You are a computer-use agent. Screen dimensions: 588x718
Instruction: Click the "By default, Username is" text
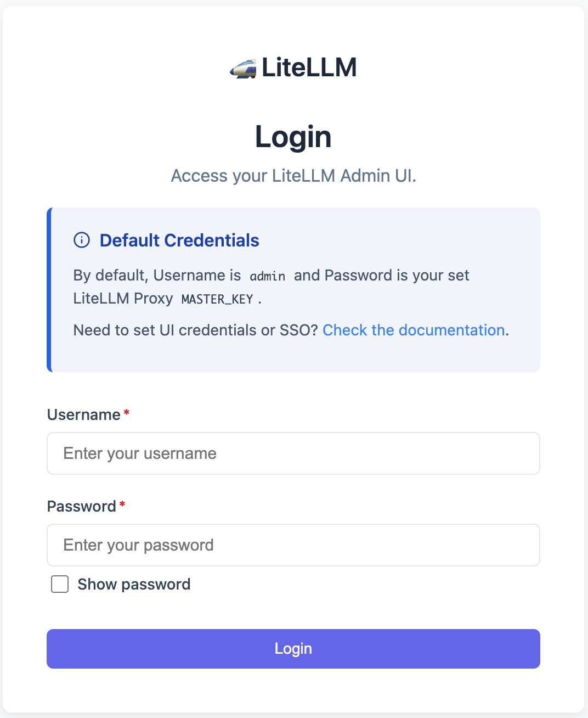pyautogui.click(x=157, y=275)
